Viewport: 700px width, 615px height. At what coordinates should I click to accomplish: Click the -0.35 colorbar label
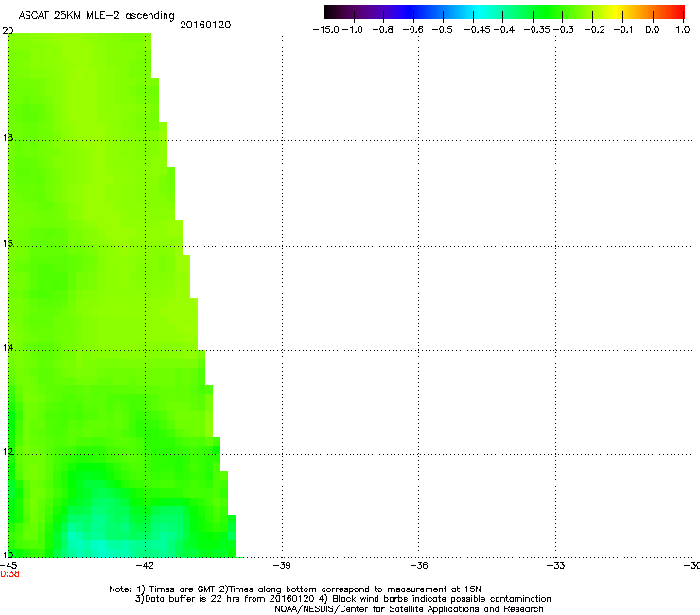click(537, 30)
